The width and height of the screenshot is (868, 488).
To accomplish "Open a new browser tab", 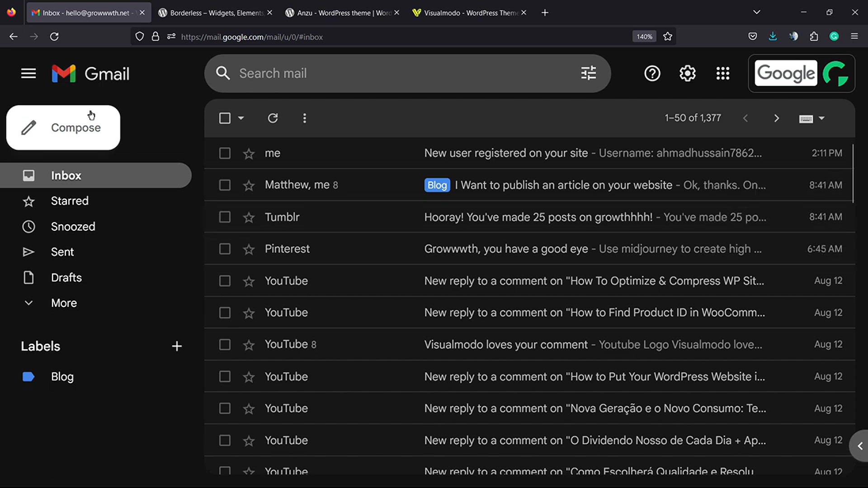I will click(x=545, y=13).
